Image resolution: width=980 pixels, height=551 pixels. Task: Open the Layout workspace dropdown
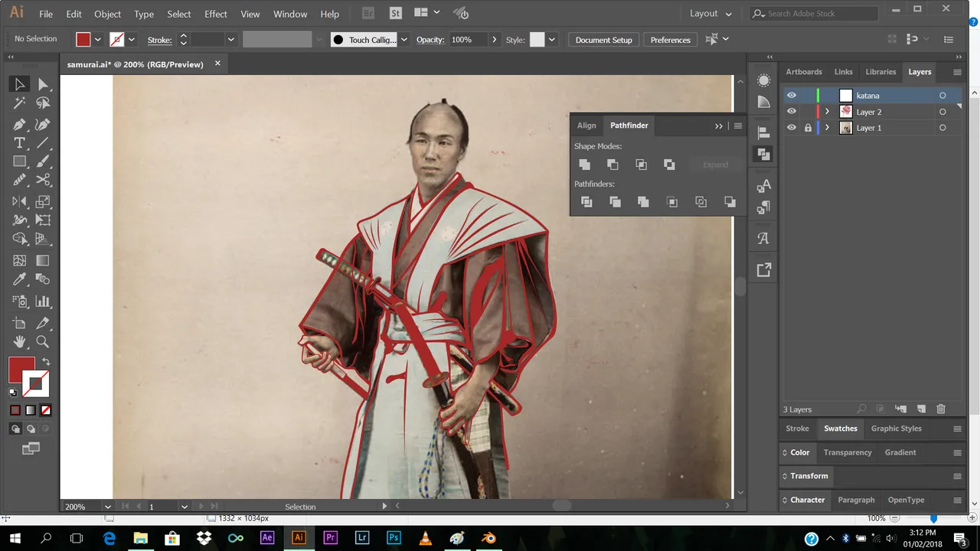[710, 14]
